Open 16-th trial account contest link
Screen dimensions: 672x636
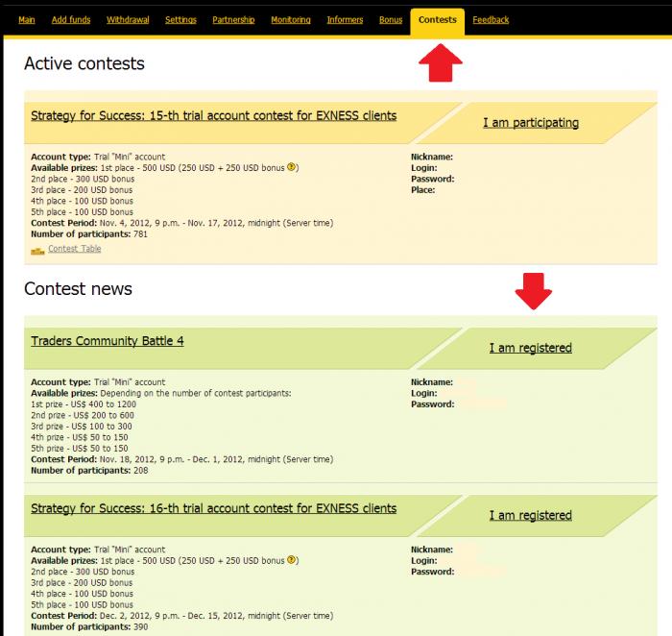pyautogui.click(x=213, y=508)
